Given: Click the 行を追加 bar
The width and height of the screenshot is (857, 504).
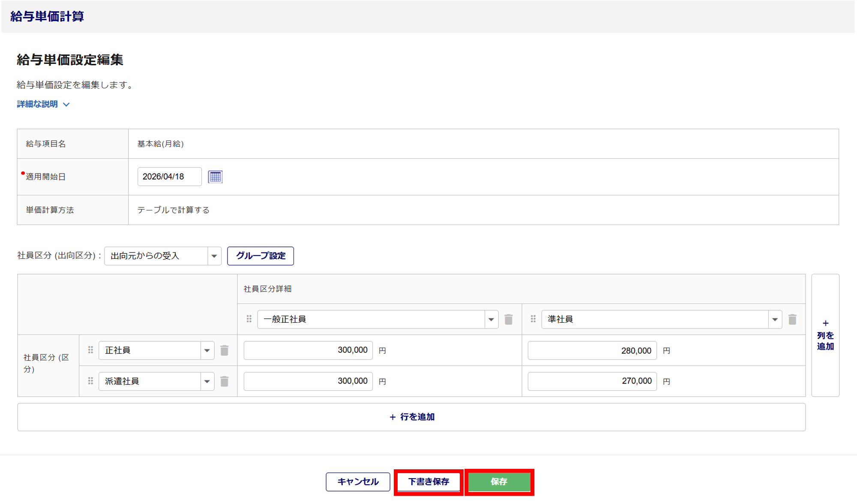Looking at the screenshot, I should point(411,417).
